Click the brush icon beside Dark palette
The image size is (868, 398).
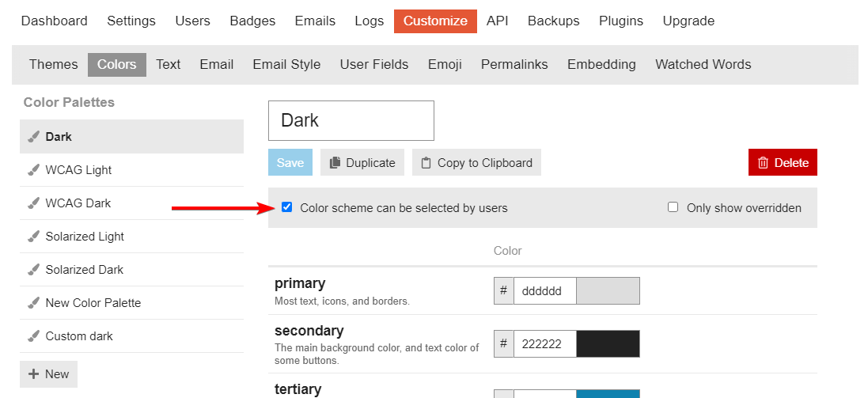(x=34, y=137)
